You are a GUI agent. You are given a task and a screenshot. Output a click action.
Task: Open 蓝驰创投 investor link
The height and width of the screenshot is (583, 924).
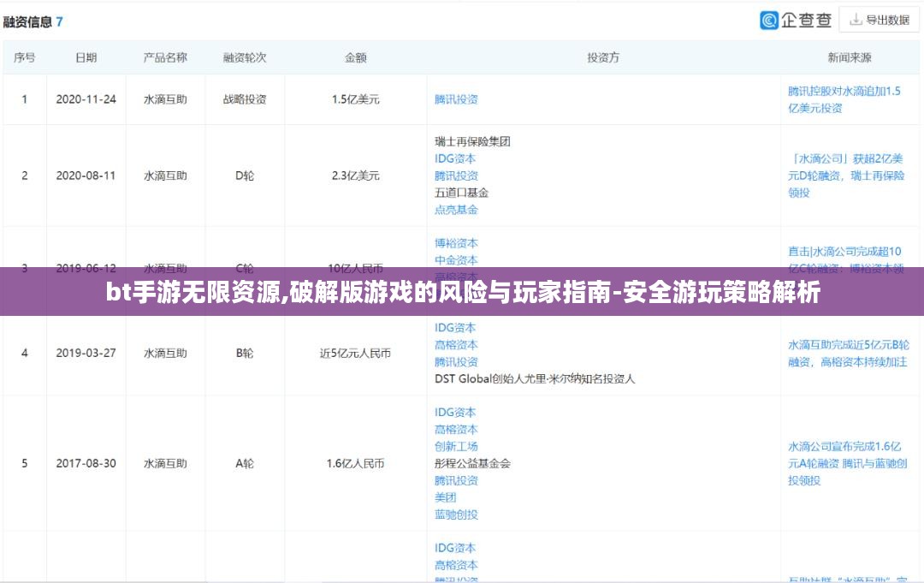[456, 515]
